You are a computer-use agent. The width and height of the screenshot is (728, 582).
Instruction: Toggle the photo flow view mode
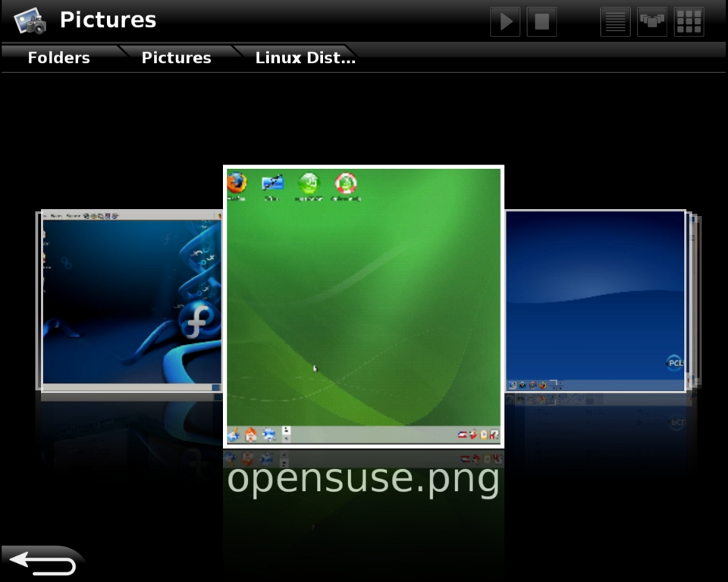coord(651,21)
